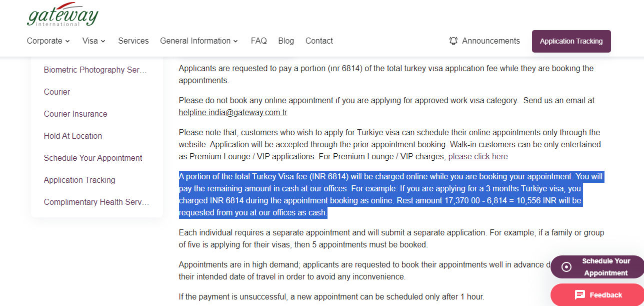Expand the General Information dropdown
The height and width of the screenshot is (306, 644).
pyautogui.click(x=199, y=41)
